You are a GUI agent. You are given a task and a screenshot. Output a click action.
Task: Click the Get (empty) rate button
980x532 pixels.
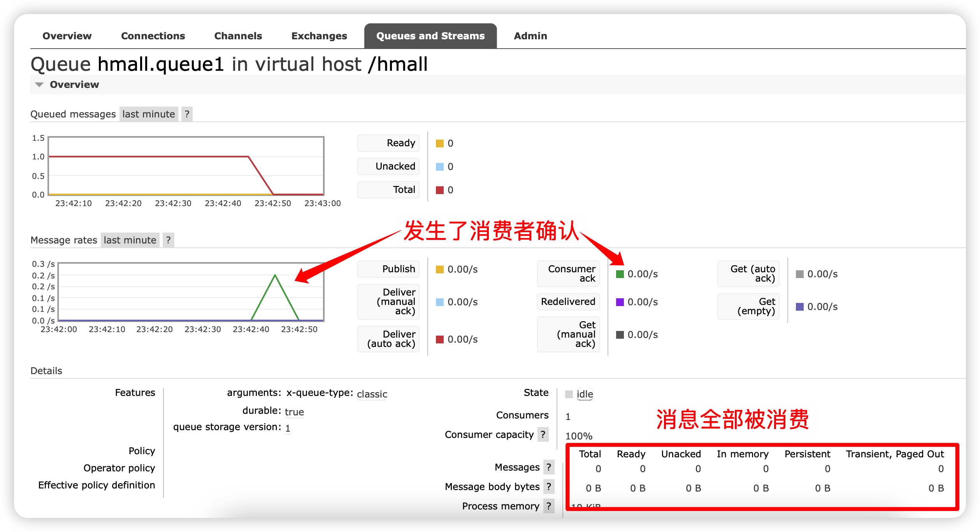tap(748, 306)
